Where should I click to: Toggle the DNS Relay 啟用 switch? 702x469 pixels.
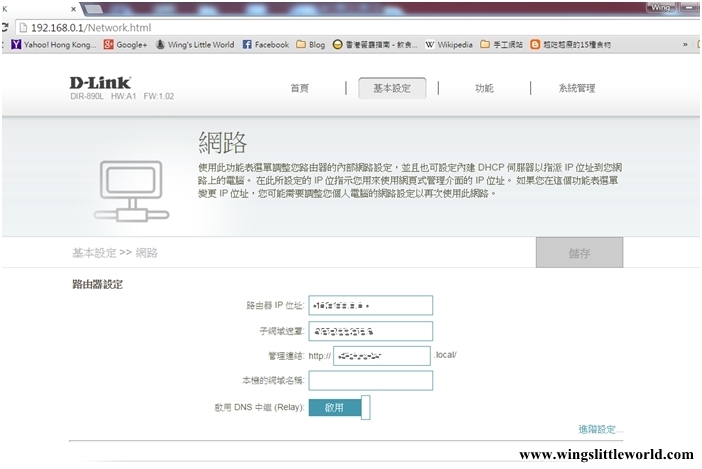tap(340, 407)
